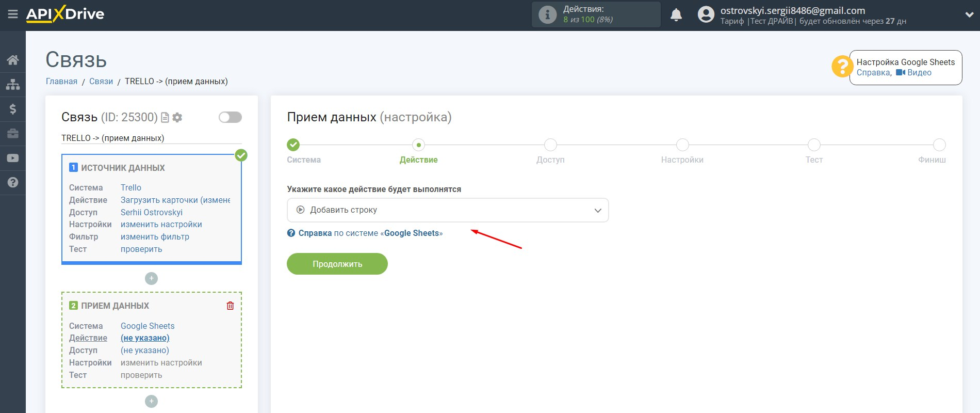Open the help question sidebar icon
The height and width of the screenshot is (413, 980).
pos(13,182)
